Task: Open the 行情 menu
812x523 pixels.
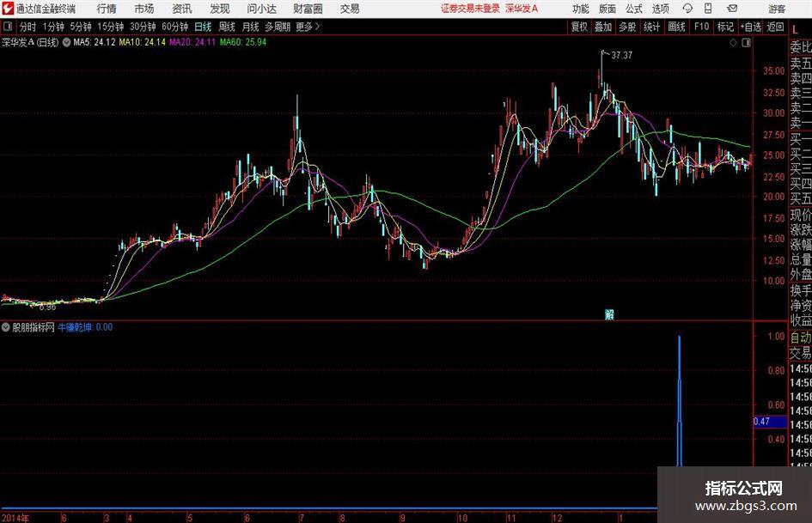Action: 107,9
